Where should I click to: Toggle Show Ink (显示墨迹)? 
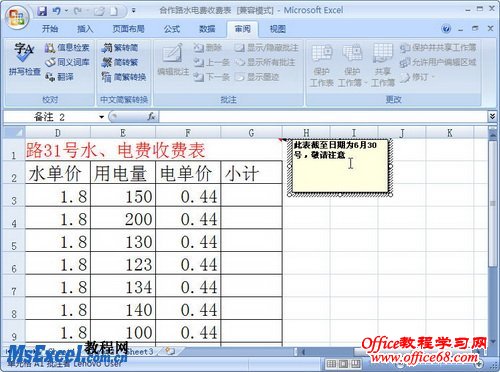click(x=257, y=77)
